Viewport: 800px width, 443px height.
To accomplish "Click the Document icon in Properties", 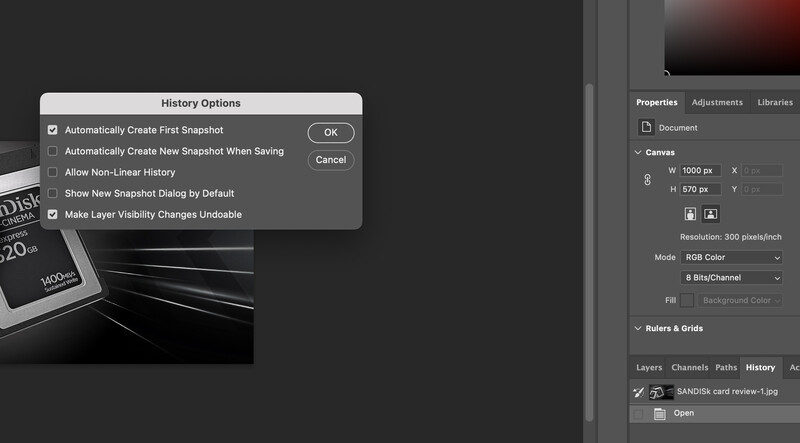I will pyautogui.click(x=646, y=127).
